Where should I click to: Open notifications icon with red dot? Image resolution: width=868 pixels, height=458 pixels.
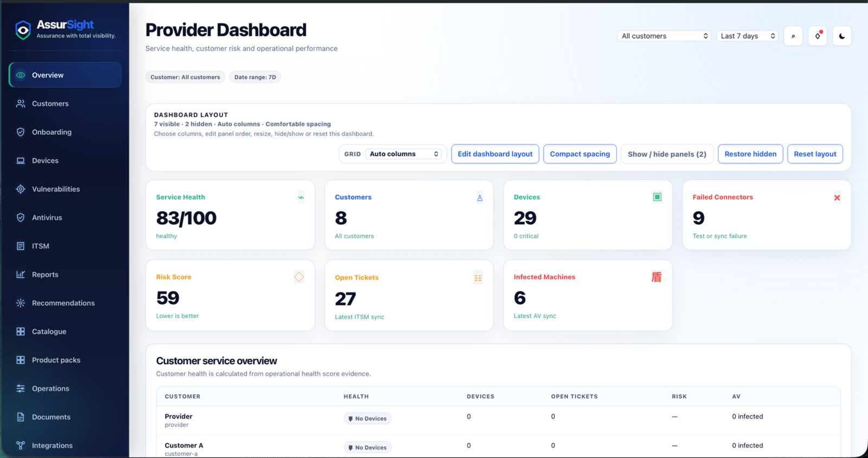pos(818,36)
